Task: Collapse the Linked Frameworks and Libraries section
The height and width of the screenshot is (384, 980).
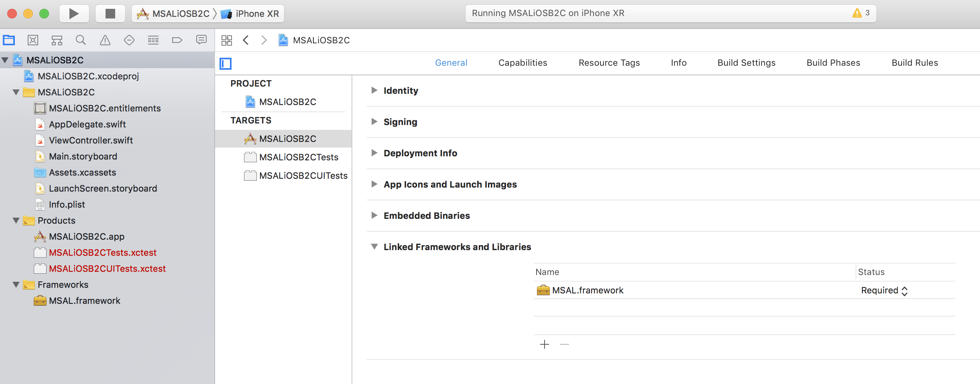Action: click(374, 247)
